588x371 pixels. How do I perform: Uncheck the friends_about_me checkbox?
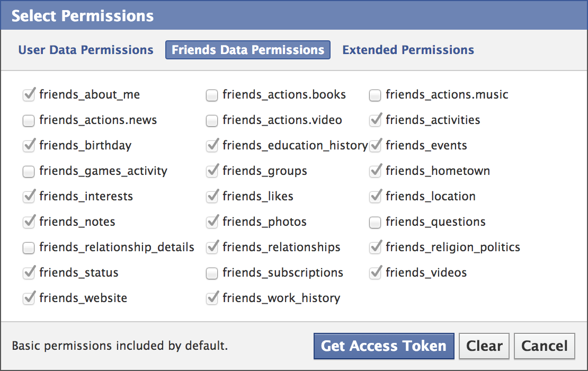pos(29,95)
